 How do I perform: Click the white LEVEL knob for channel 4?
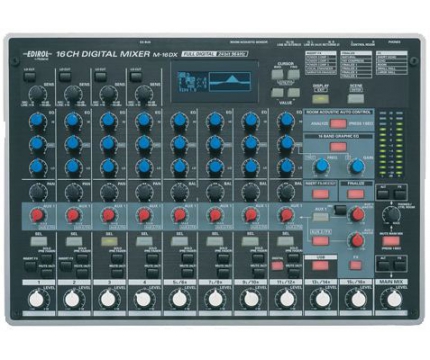coord(144,299)
